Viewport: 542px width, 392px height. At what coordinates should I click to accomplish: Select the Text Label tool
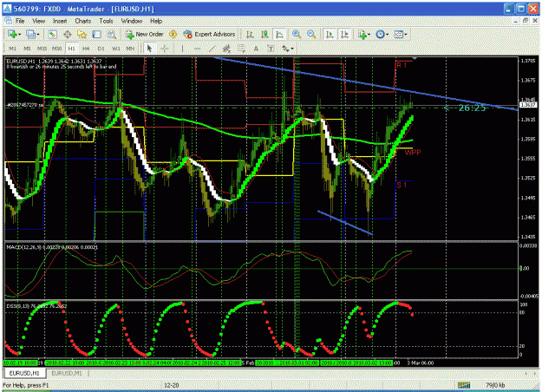(x=271, y=49)
